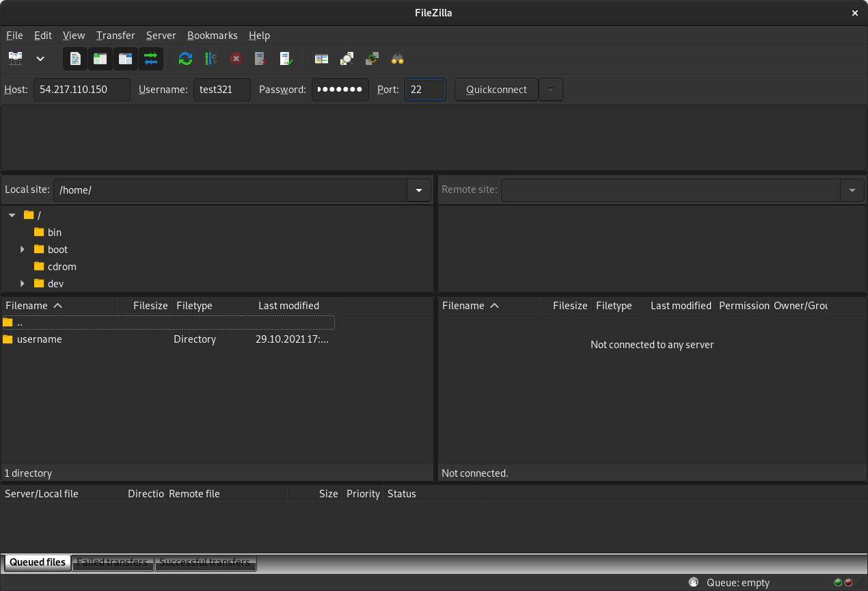Sort local files by Filesize column
Screen dimensions: 868x591
pos(144,306)
